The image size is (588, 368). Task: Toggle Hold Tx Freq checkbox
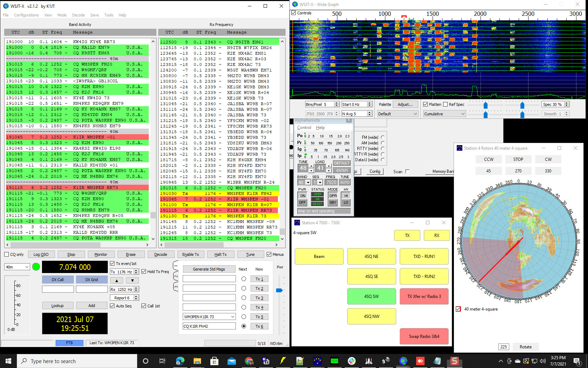point(143,272)
